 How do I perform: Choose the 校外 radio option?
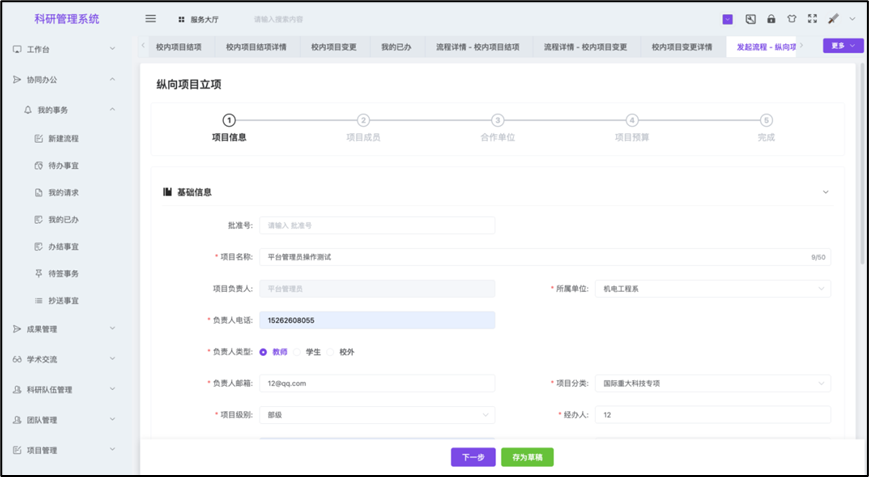click(332, 352)
